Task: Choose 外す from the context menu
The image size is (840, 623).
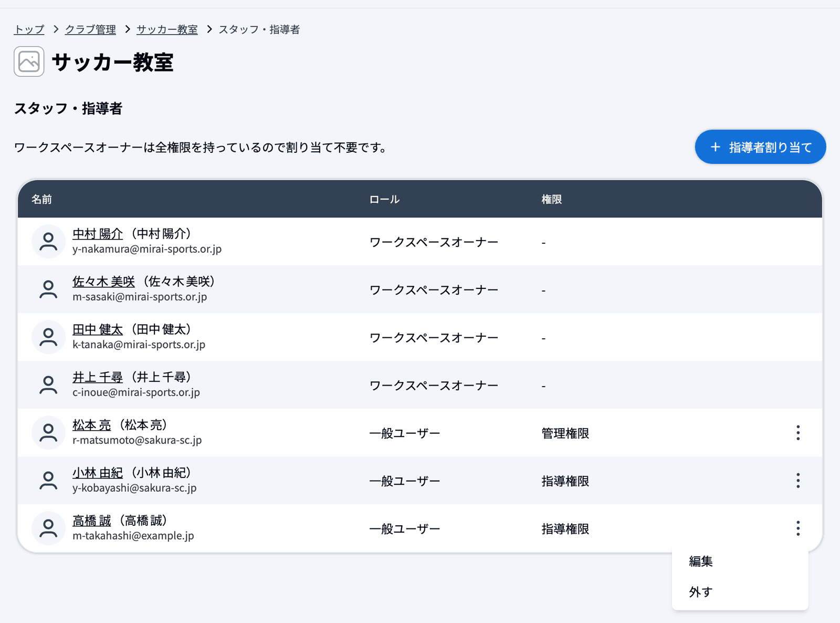Action: [x=740, y=592]
